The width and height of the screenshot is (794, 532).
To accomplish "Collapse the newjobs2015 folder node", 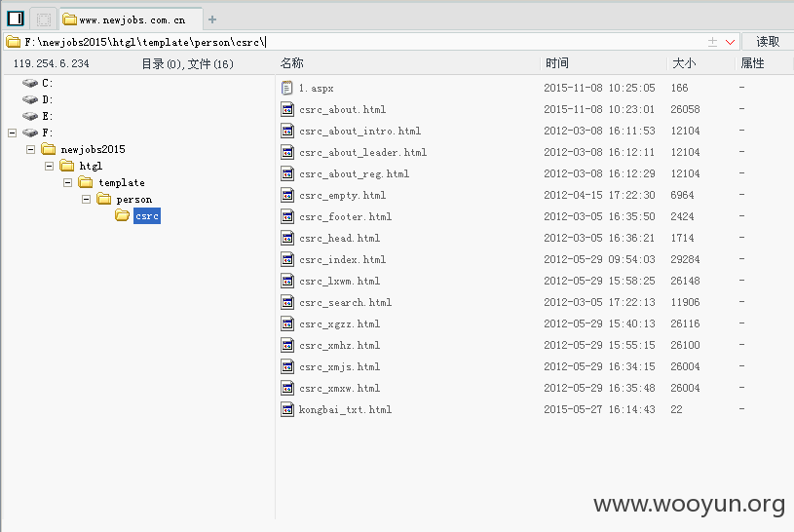I will (31, 149).
